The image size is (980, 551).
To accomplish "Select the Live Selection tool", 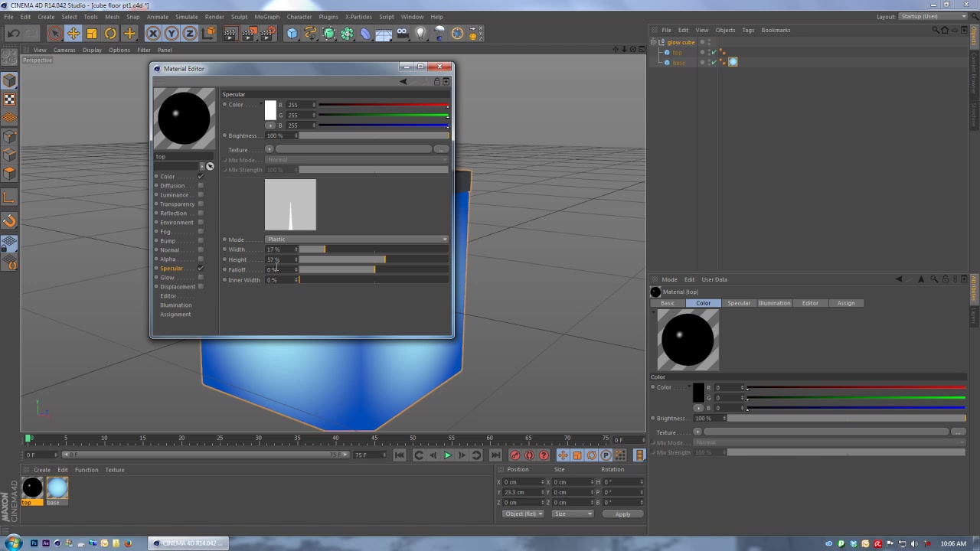I will click(54, 33).
